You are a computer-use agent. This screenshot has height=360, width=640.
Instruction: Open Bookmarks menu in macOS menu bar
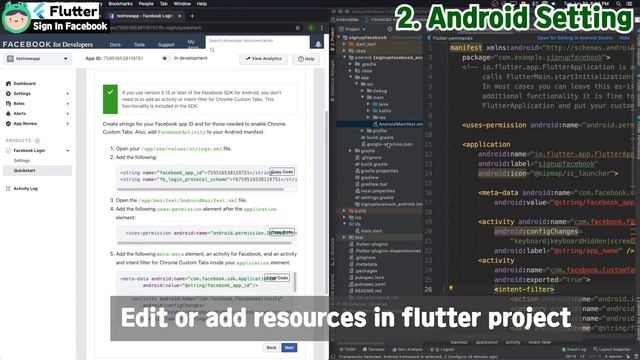(x=120, y=4)
